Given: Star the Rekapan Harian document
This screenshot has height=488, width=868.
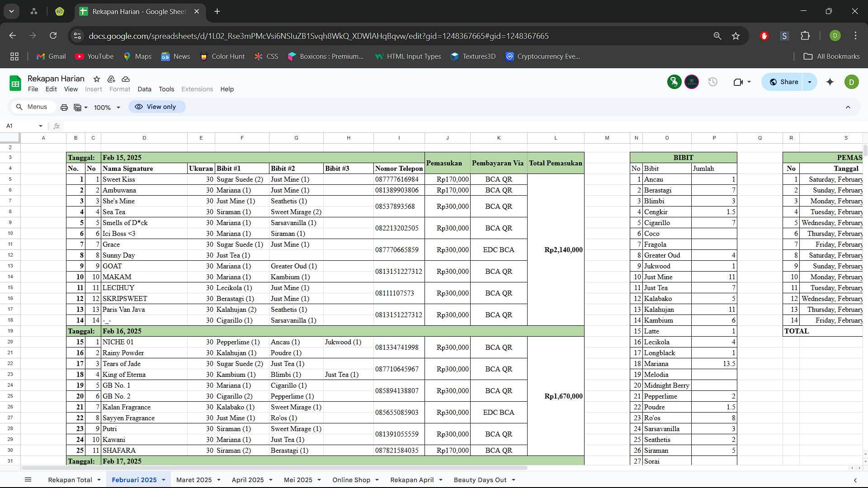Looking at the screenshot, I should [x=96, y=79].
